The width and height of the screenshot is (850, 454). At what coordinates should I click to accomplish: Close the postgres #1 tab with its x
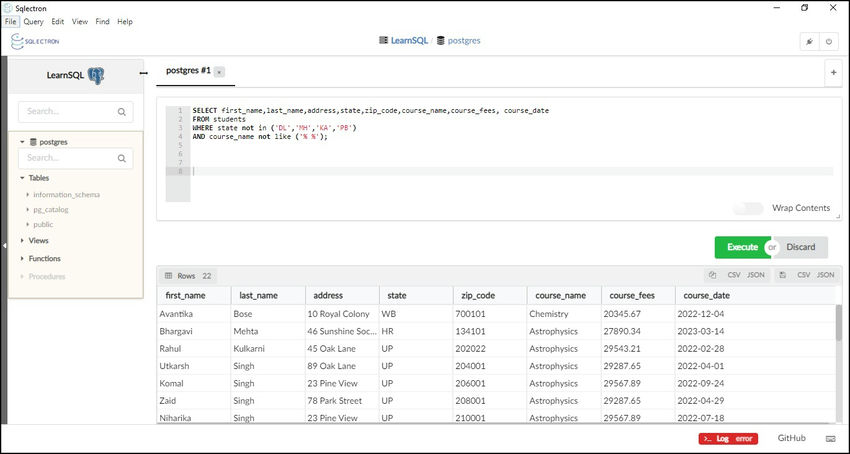[219, 72]
